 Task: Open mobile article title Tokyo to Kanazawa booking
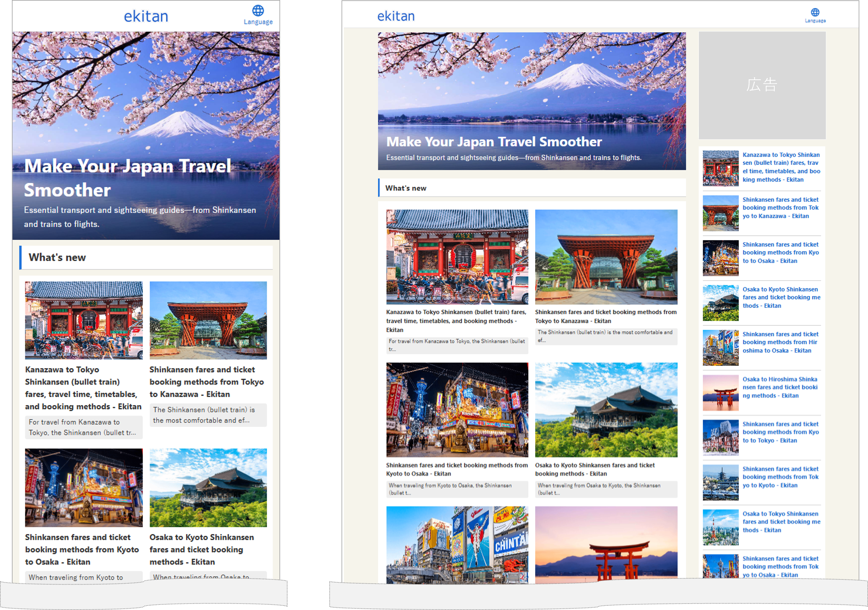(206, 382)
